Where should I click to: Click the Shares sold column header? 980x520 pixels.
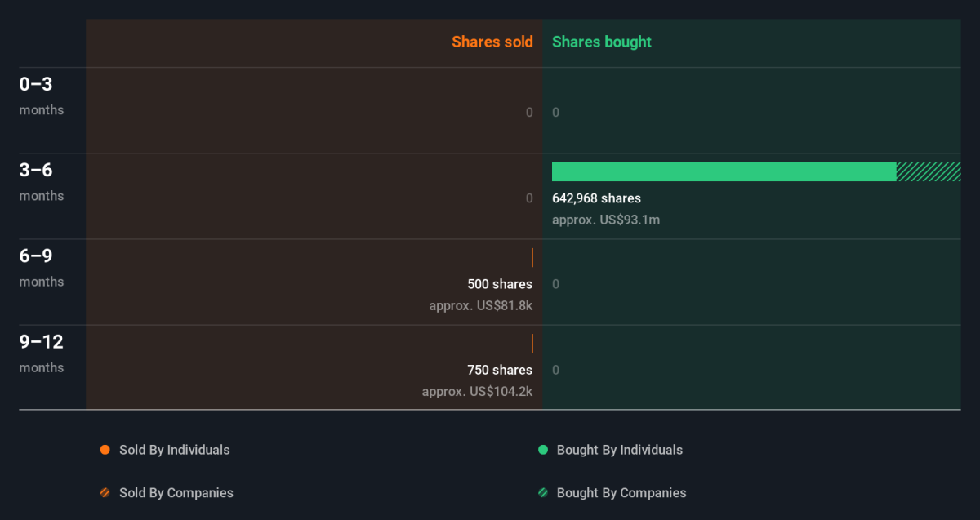492,42
